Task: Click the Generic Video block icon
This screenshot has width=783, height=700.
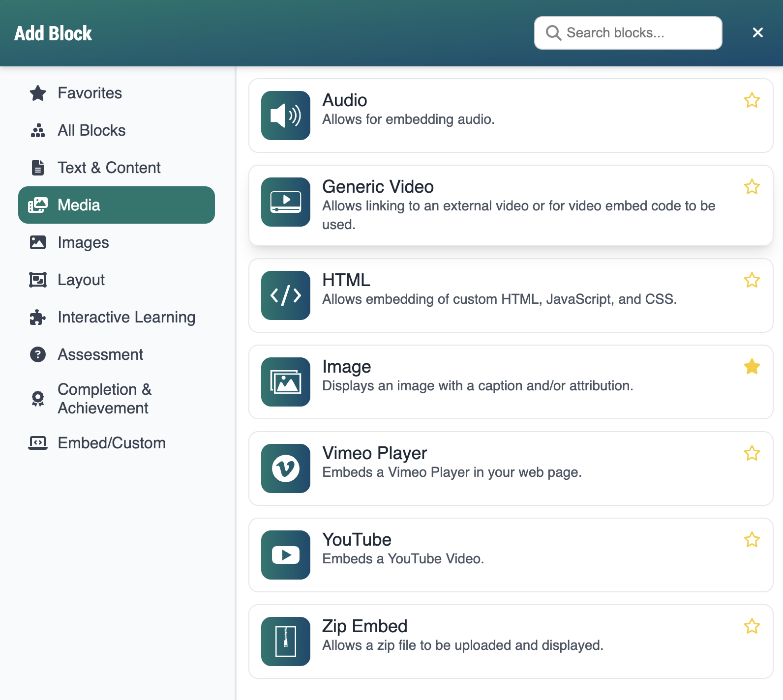Action: click(x=286, y=202)
